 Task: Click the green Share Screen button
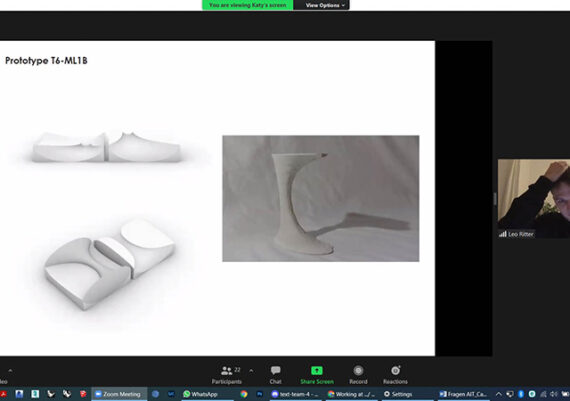[x=317, y=375]
